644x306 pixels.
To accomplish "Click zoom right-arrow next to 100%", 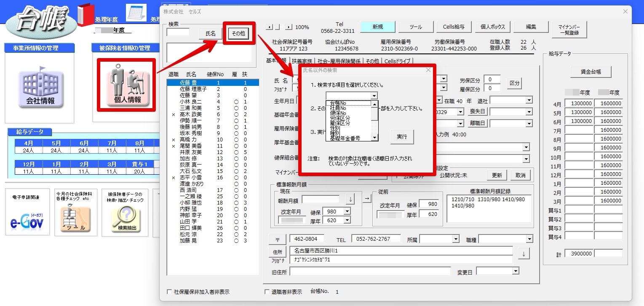I will tap(289, 27).
